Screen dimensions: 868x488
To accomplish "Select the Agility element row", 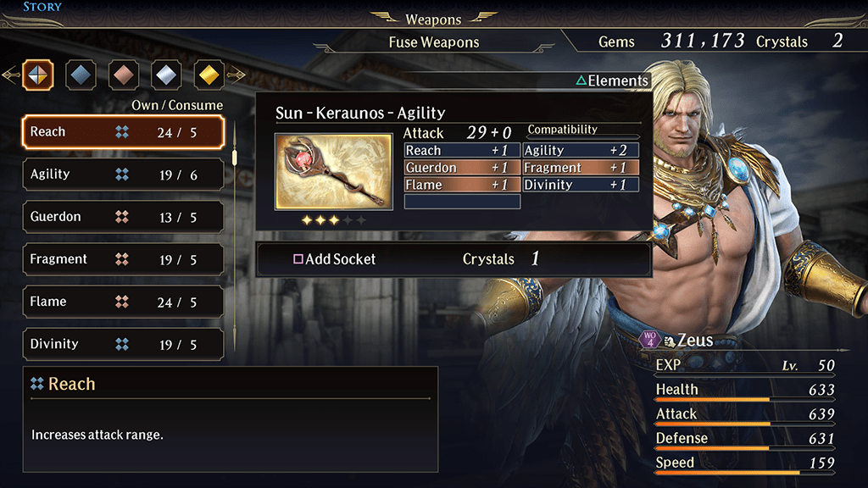I will click(123, 175).
